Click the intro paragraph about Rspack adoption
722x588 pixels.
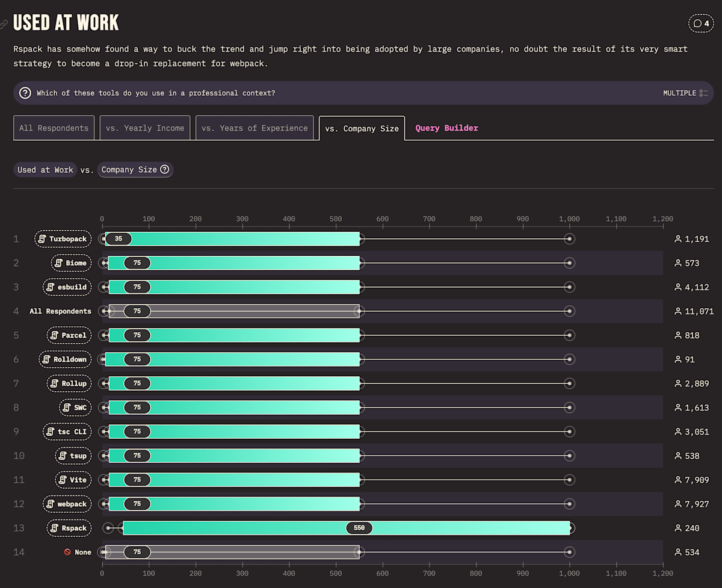coord(350,56)
